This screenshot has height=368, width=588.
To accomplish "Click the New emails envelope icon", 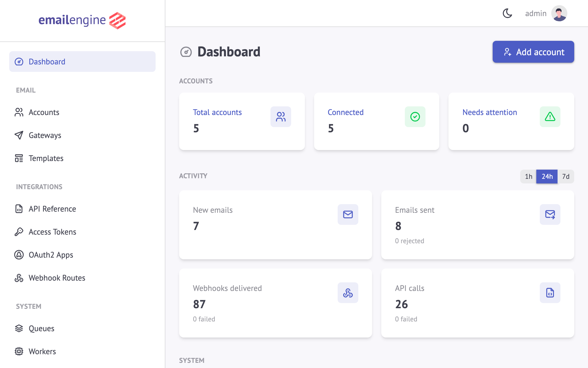I will click(348, 214).
